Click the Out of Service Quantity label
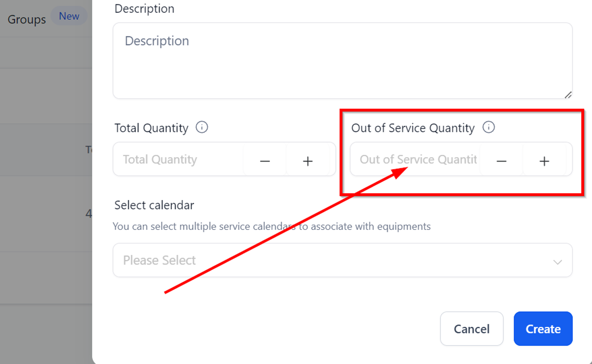This screenshot has height=364, width=592. (x=413, y=128)
